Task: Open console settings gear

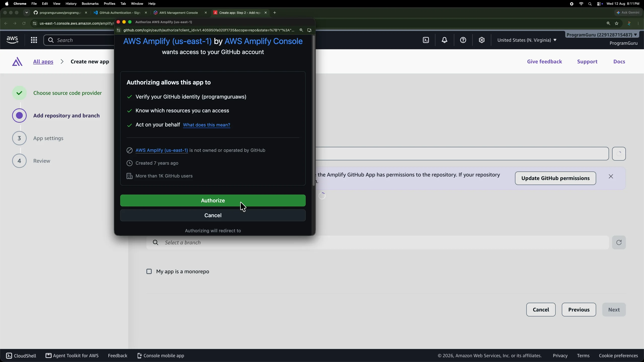Action: coord(481,40)
